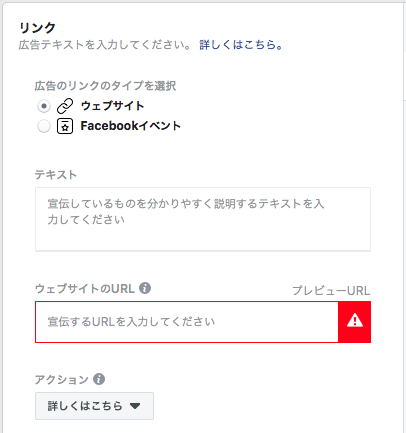406x433 pixels.
Task: Select the Facebookイベント radio button
Action: (44, 126)
